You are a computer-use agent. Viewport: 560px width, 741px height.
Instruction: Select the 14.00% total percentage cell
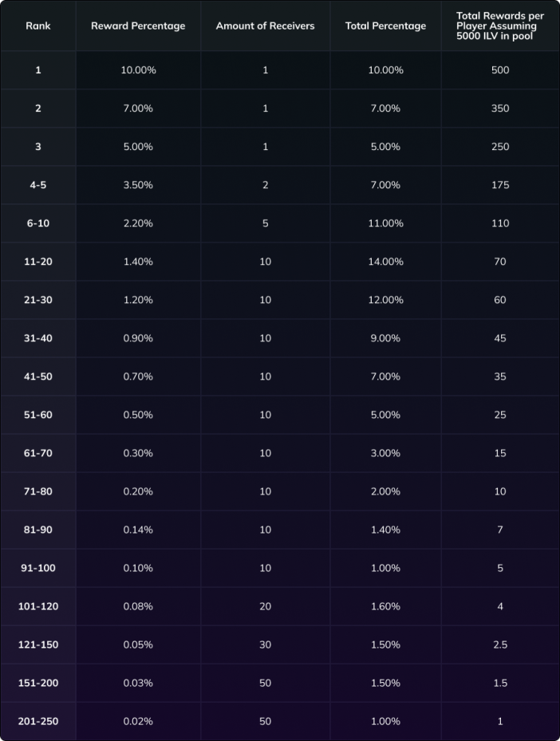click(x=385, y=262)
